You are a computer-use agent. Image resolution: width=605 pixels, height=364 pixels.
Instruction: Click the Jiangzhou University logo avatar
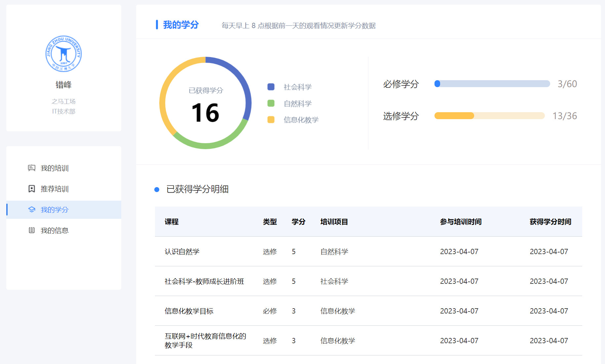coord(63,54)
